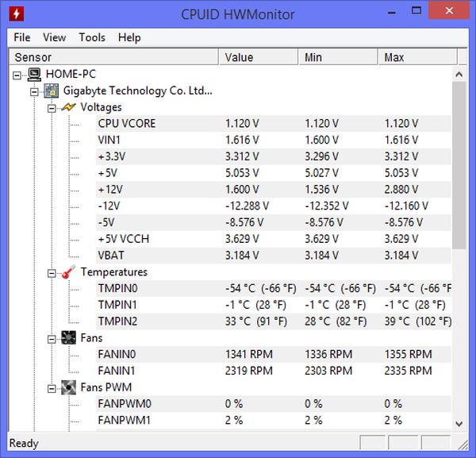Select the TMPIN0 temperature row
This screenshot has height=458, width=476.
point(274,288)
